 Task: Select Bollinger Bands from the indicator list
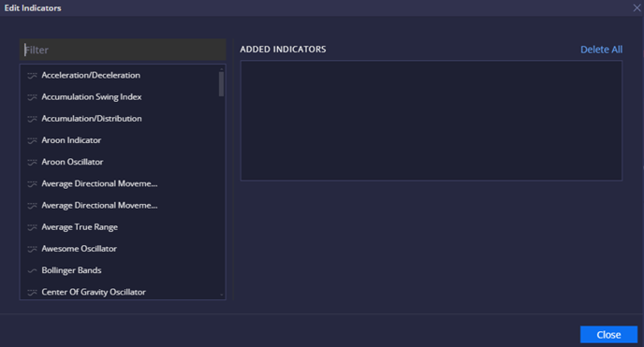click(x=71, y=270)
